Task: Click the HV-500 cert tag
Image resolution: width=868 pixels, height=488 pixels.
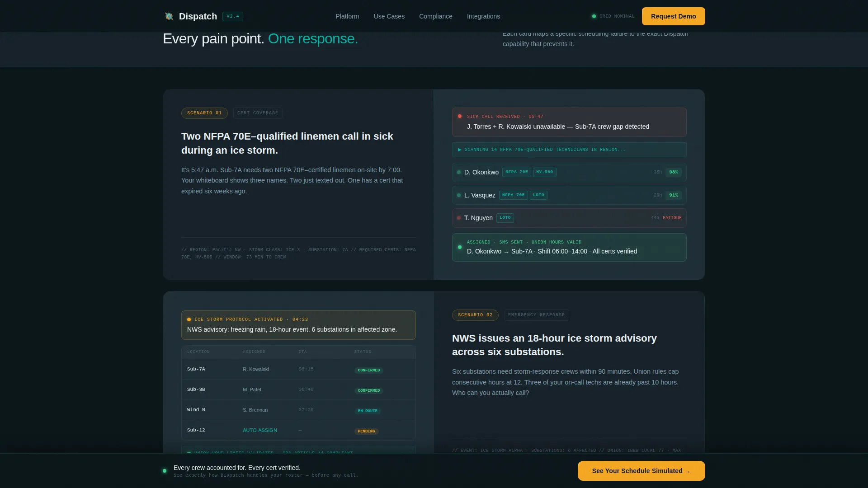Action: pos(545,172)
